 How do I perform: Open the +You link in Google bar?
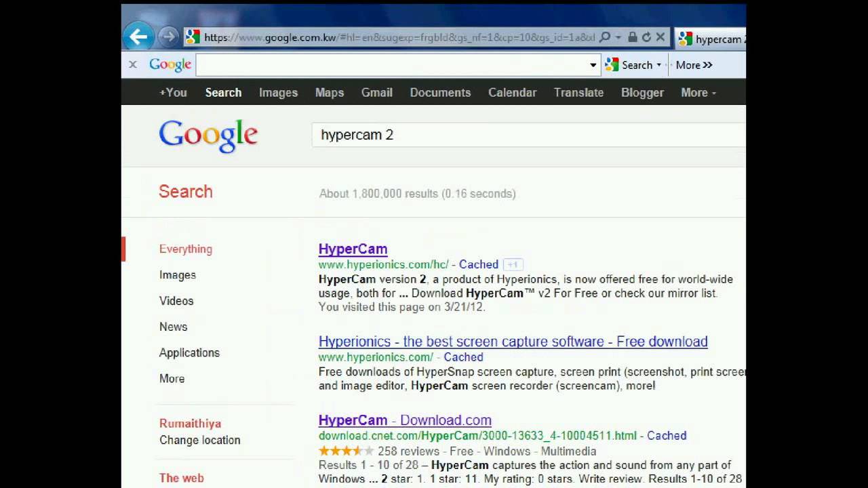(173, 92)
